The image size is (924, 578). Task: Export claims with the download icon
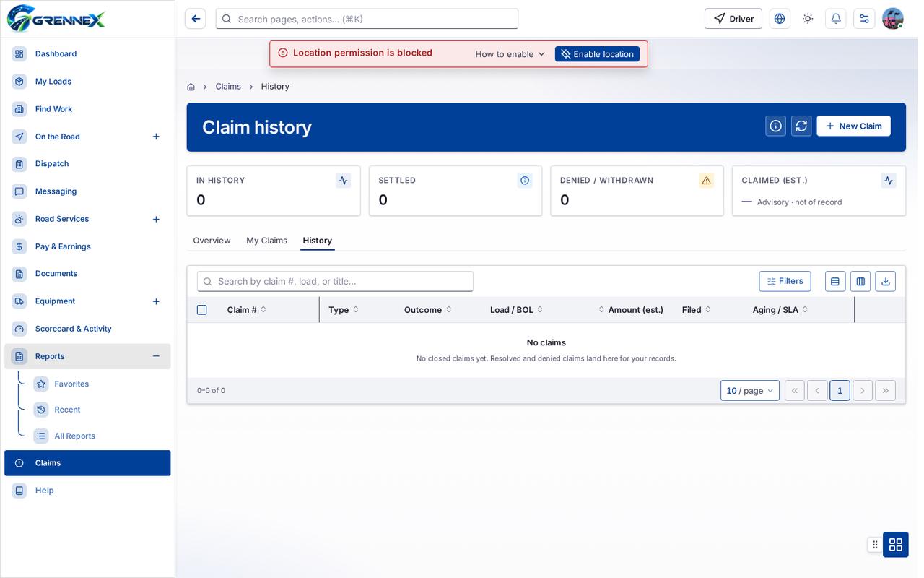coord(886,281)
